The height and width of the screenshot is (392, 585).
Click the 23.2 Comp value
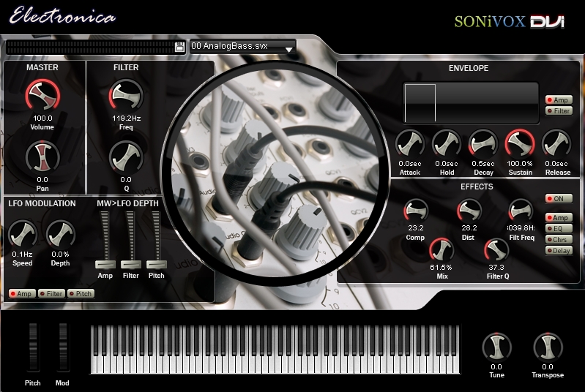416,227
